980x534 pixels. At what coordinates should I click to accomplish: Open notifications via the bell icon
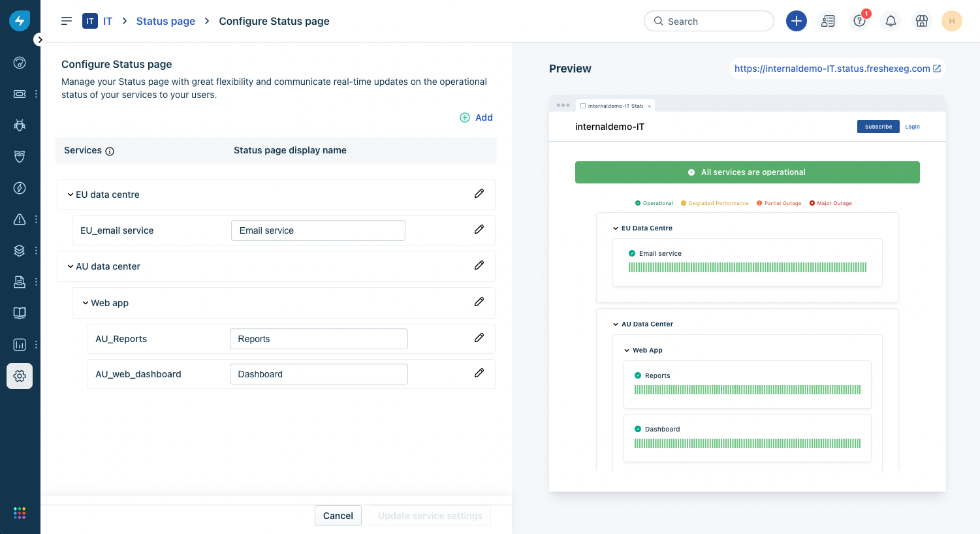(x=891, y=20)
